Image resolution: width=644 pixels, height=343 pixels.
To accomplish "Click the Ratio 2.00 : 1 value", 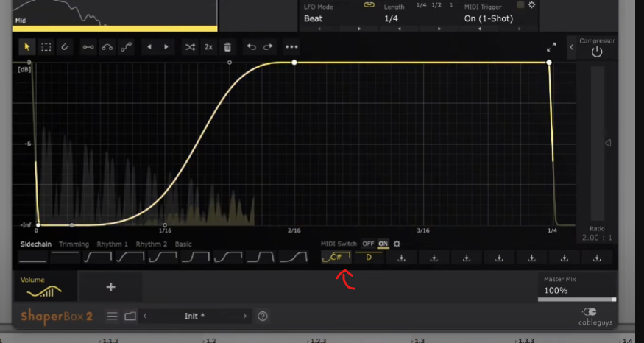I will pyautogui.click(x=597, y=238).
